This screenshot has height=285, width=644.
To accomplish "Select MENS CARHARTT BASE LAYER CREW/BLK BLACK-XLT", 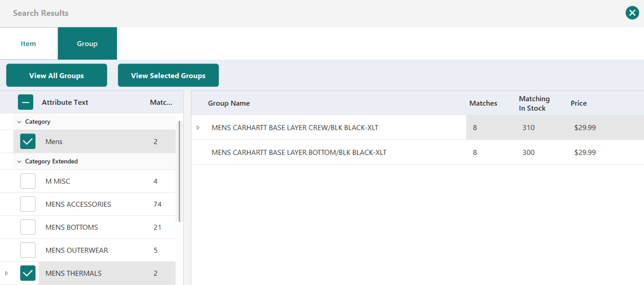I will 295,128.
